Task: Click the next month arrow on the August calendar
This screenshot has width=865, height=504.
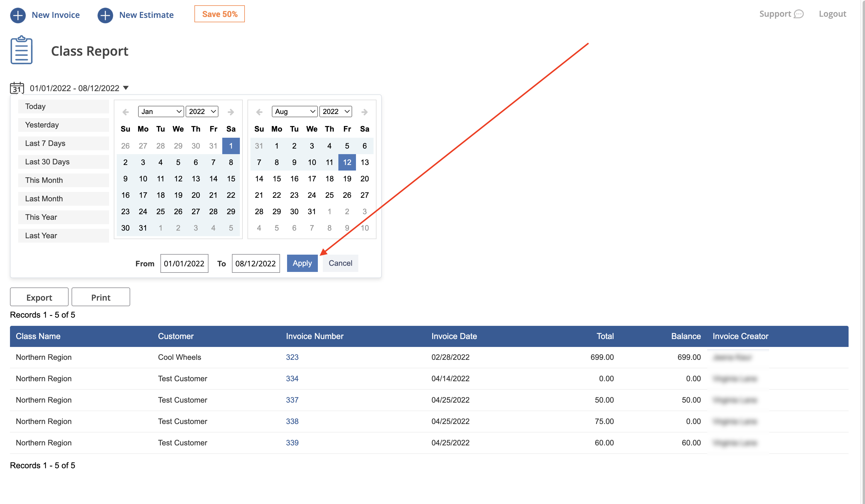Action: [364, 112]
